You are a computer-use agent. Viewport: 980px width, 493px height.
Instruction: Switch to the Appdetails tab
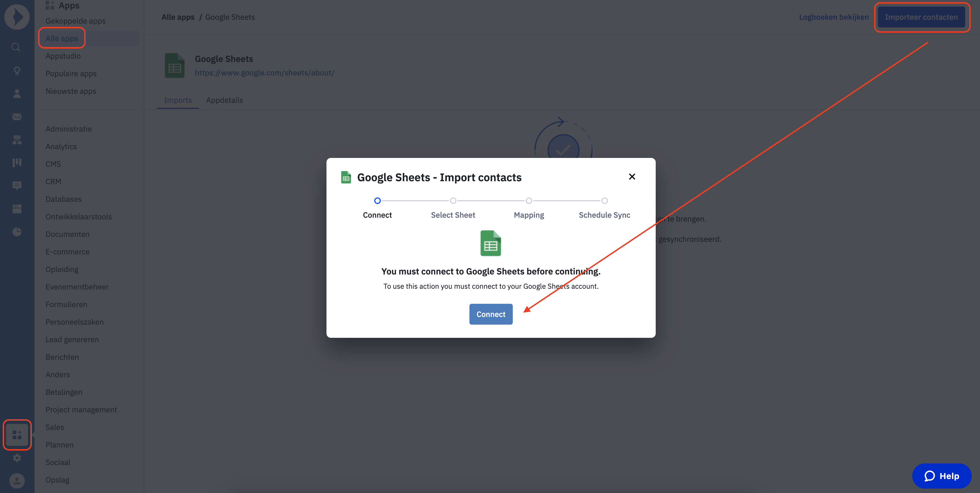pyautogui.click(x=224, y=100)
